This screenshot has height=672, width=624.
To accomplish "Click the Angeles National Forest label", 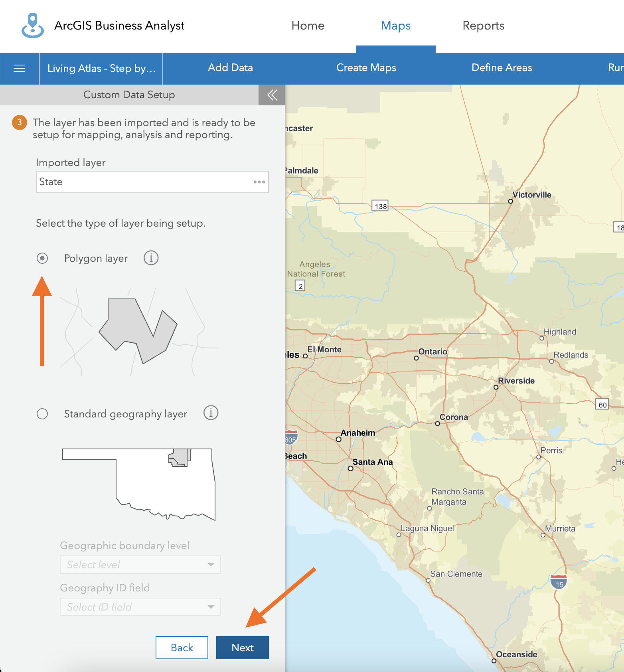I will (316, 269).
